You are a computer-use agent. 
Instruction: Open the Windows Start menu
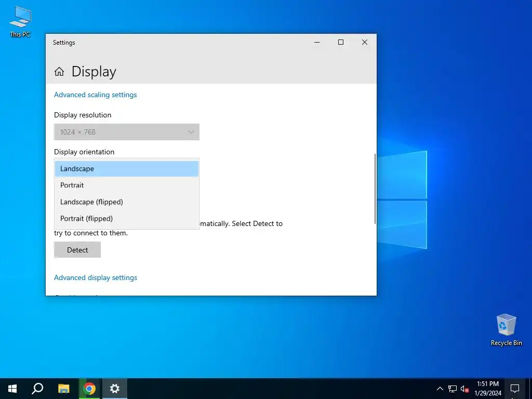12,389
